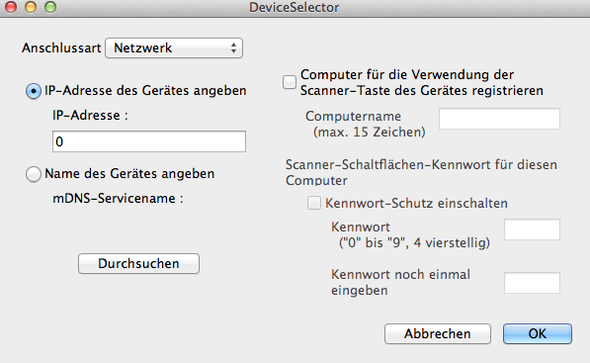The height and width of the screenshot is (363, 590).
Task: Click into the IP-Adresse input field
Action: click(x=149, y=141)
